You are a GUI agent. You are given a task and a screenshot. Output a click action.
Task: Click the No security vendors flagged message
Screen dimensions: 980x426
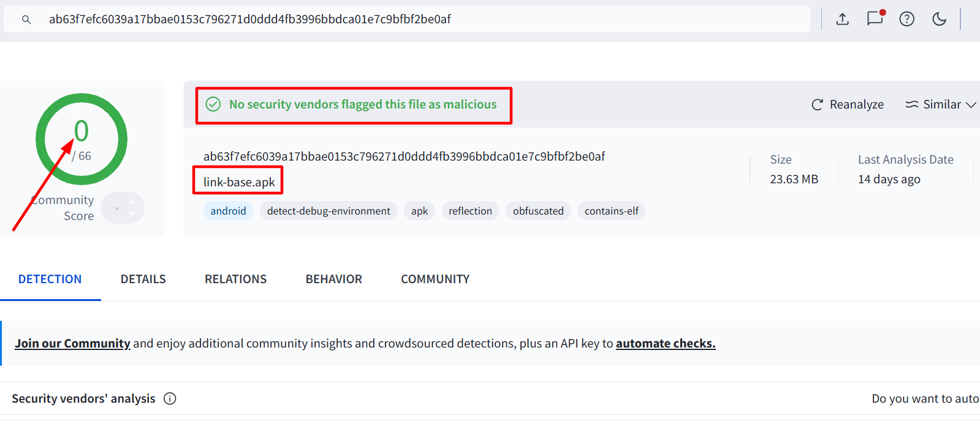363,104
